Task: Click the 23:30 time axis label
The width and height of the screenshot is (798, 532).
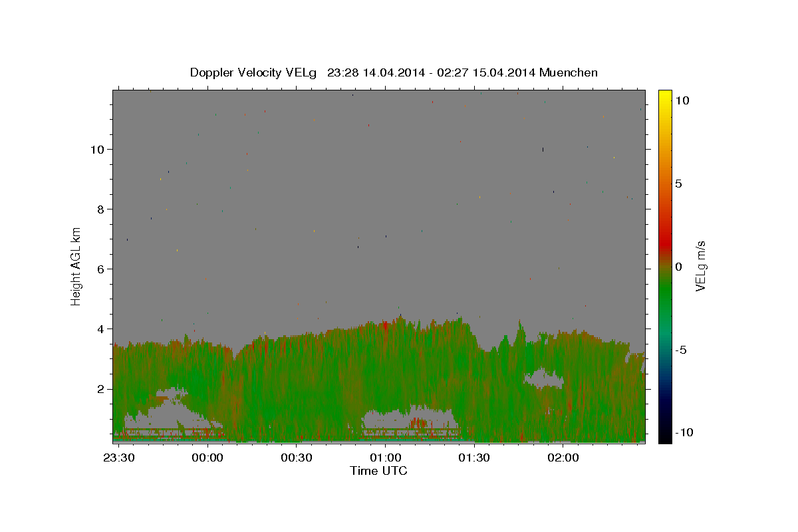Action: (x=120, y=458)
